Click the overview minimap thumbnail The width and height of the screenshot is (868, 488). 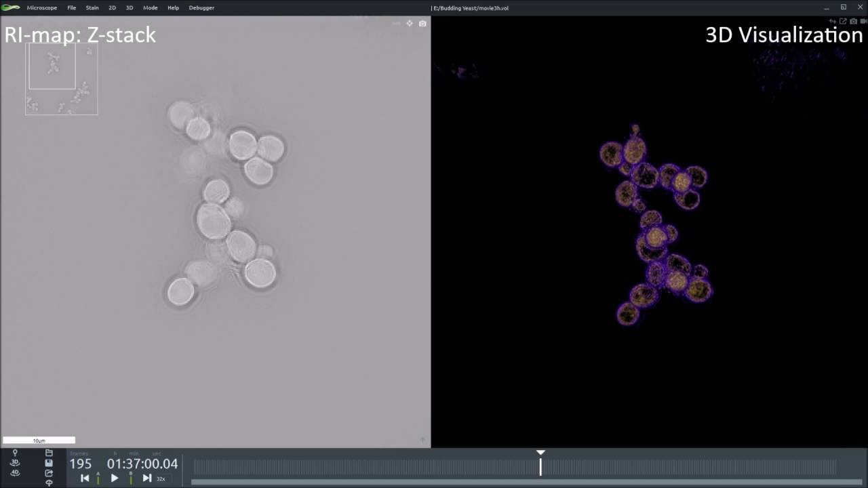(62, 79)
